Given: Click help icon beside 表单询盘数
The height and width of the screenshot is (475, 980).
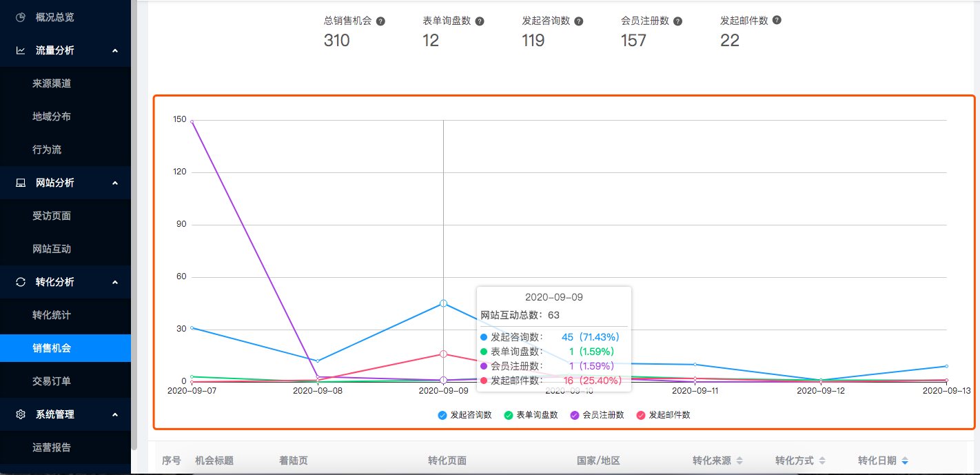Looking at the screenshot, I should [480, 21].
